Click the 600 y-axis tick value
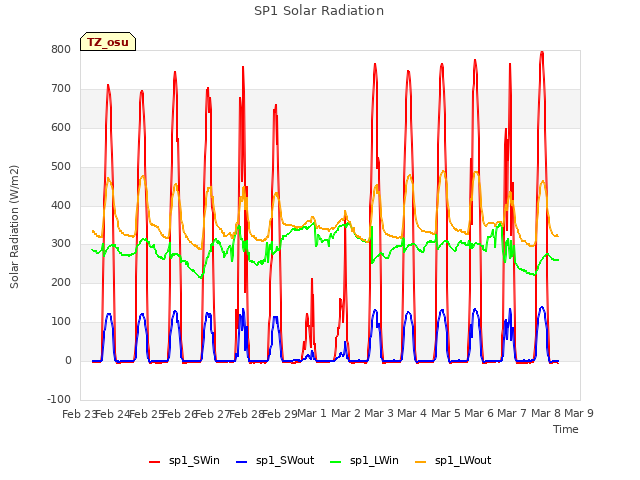This screenshot has width=640, height=480. (61, 128)
